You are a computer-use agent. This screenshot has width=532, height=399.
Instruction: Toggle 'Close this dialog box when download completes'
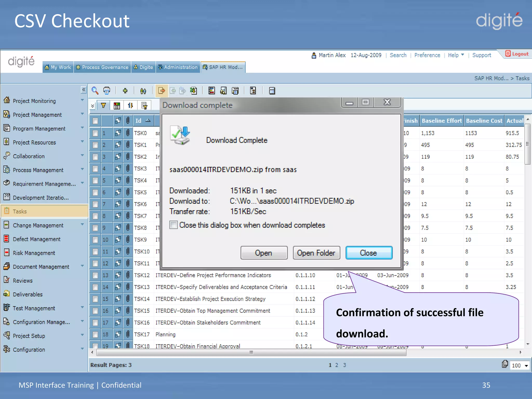pyautogui.click(x=174, y=225)
